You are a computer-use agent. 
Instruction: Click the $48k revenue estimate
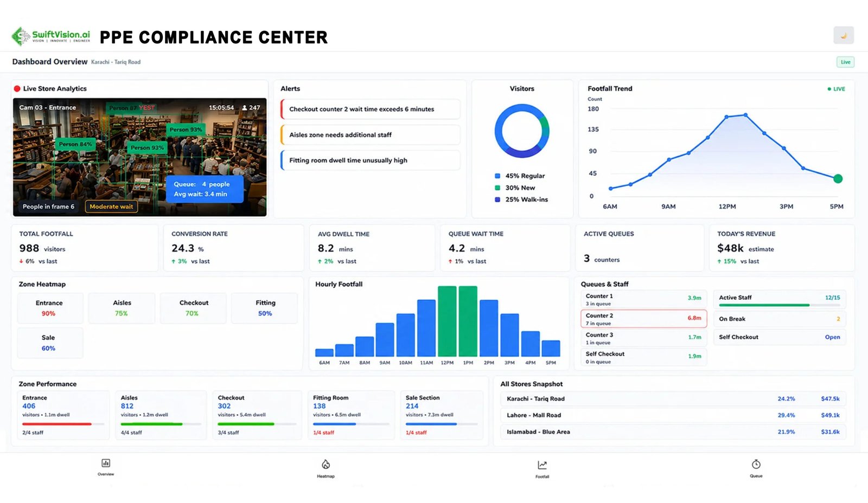(730, 248)
